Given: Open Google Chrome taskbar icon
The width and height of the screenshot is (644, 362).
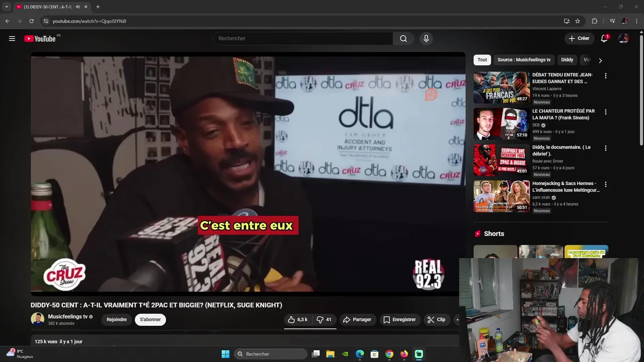Looking at the screenshot, I should pyautogui.click(x=389, y=354).
